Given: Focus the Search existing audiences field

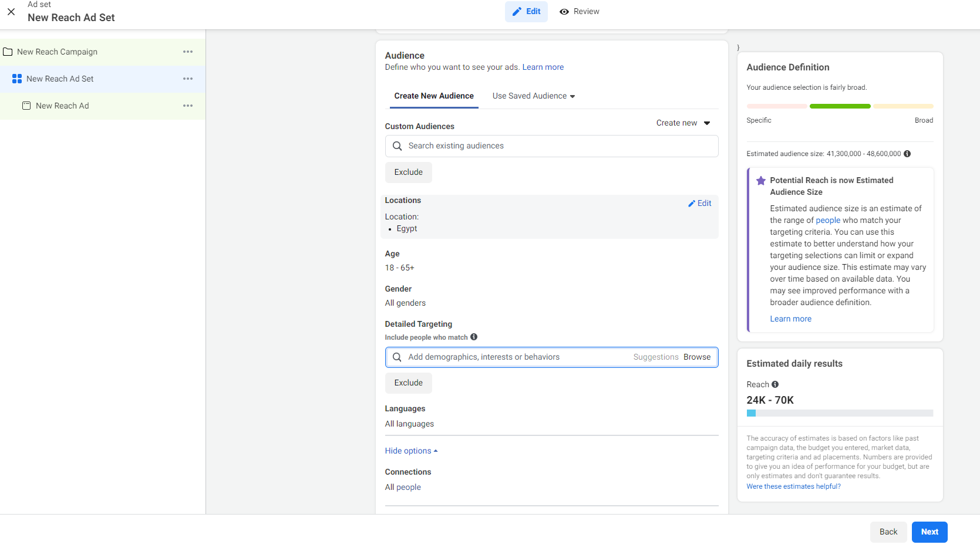Looking at the screenshot, I should pos(552,146).
